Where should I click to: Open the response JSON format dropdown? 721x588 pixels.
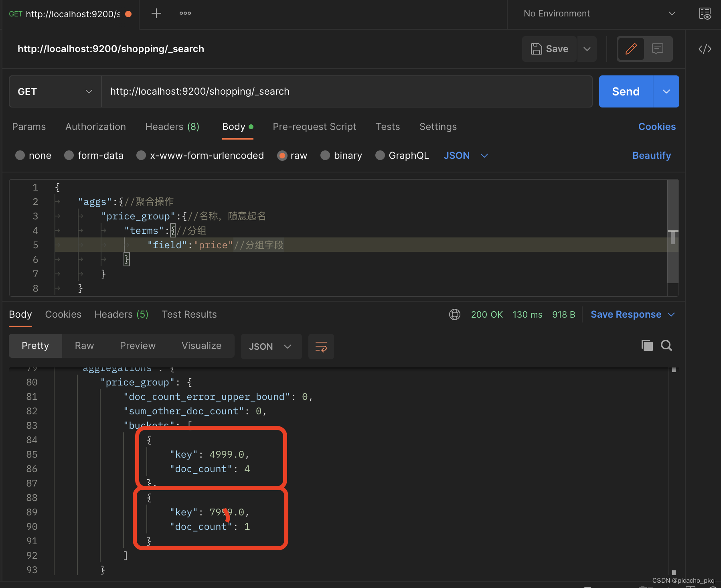pyautogui.click(x=271, y=346)
